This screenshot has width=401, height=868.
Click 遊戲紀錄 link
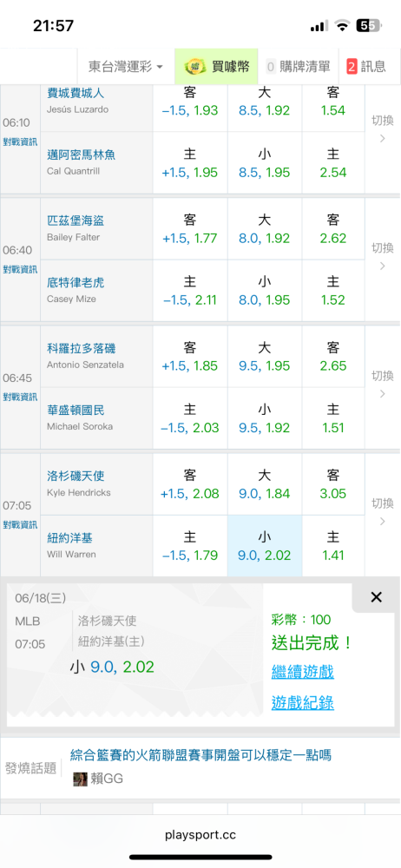tap(302, 703)
